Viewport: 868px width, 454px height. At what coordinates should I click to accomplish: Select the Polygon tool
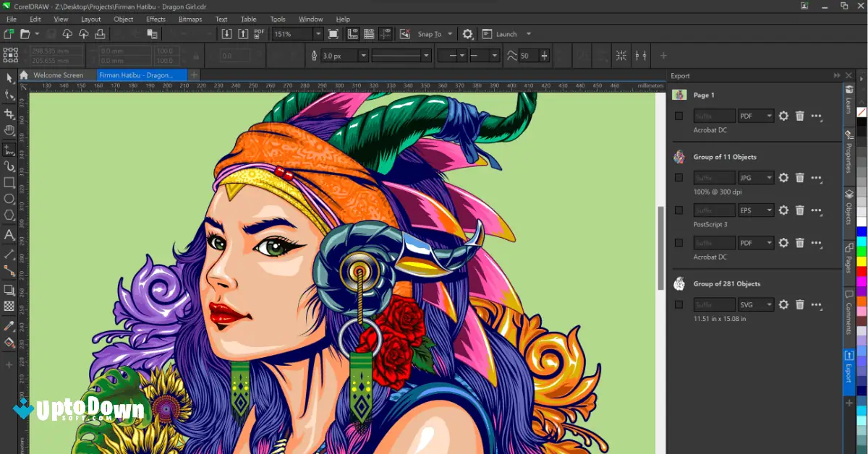[9, 216]
